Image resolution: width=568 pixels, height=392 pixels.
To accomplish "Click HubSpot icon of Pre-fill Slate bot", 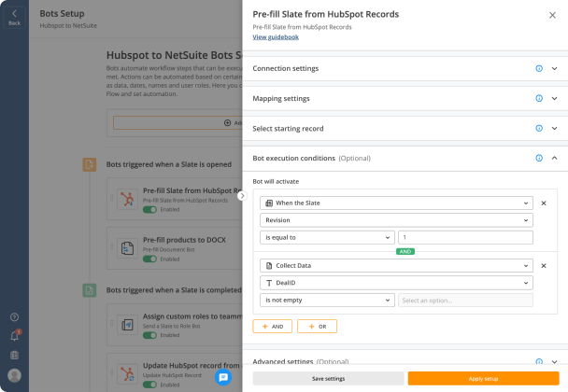I will pyautogui.click(x=127, y=199).
